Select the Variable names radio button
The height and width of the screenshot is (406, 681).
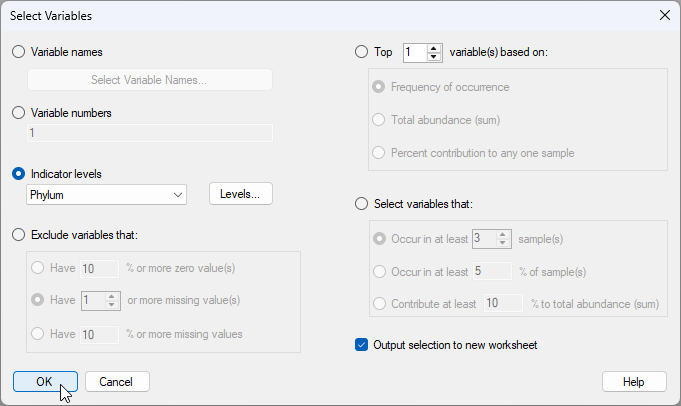click(x=19, y=52)
